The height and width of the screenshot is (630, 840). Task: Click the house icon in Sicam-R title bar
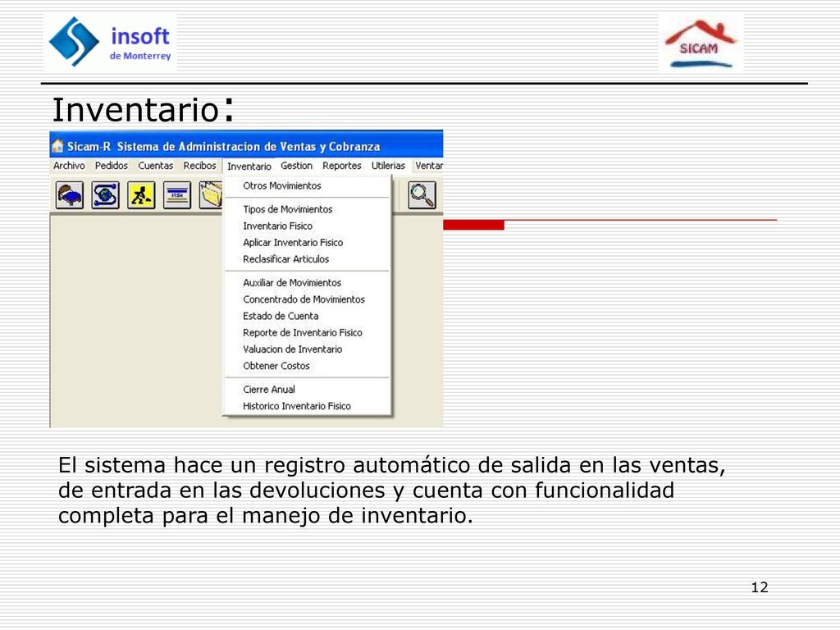point(57,146)
